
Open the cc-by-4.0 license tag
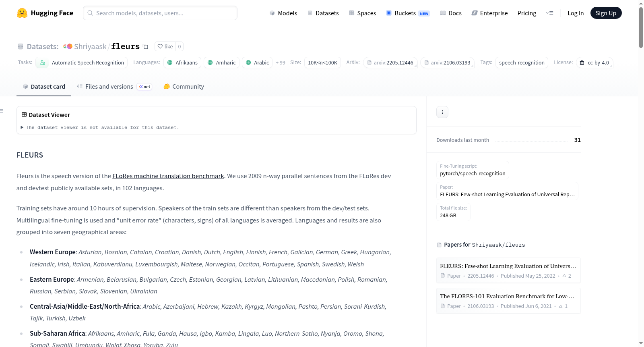click(x=594, y=62)
